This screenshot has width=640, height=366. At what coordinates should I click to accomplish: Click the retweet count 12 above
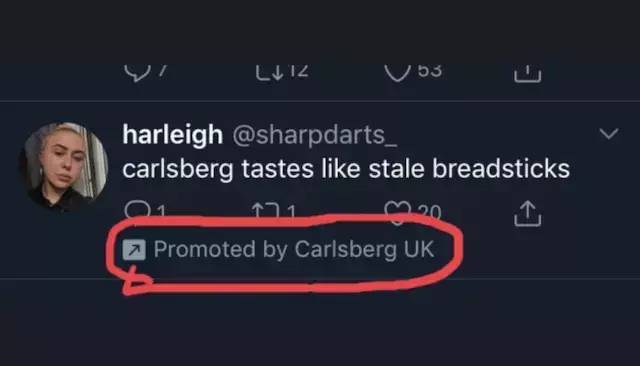[x=298, y=71]
